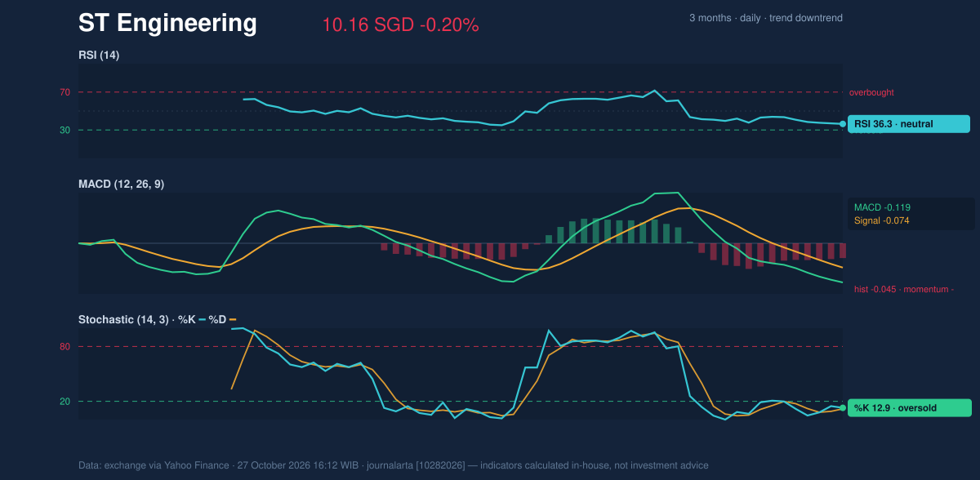The image size is (980, 480).
Task: Click the hist -0.045 momentum label
Action: pyautogui.click(x=904, y=289)
